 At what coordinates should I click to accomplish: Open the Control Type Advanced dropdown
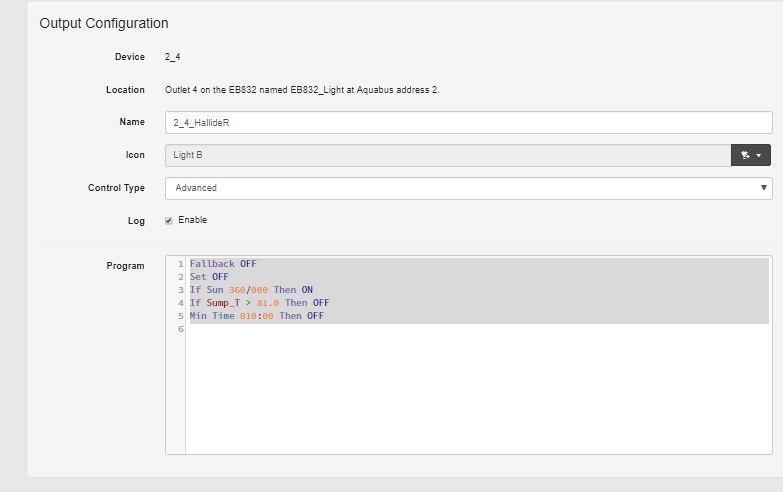(x=468, y=188)
